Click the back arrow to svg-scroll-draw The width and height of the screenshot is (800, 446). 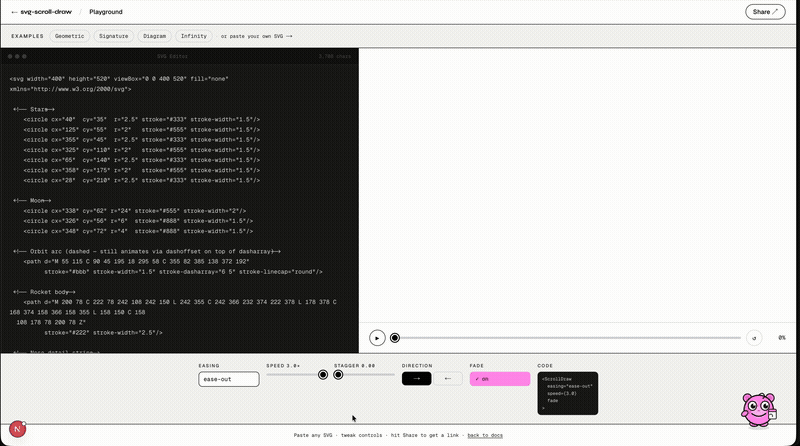point(14,12)
